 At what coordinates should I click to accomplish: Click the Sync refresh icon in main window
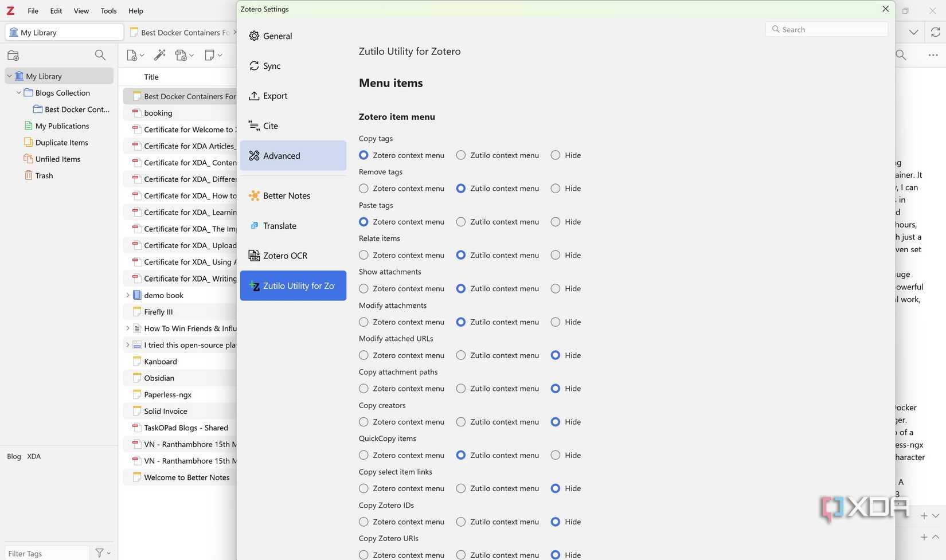pyautogui.click(x=936, y=32)
